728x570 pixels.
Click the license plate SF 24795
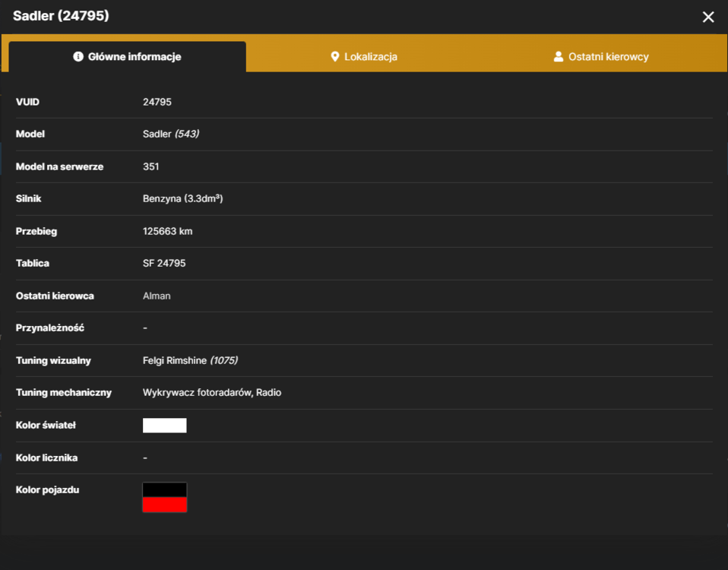[164, 263]
